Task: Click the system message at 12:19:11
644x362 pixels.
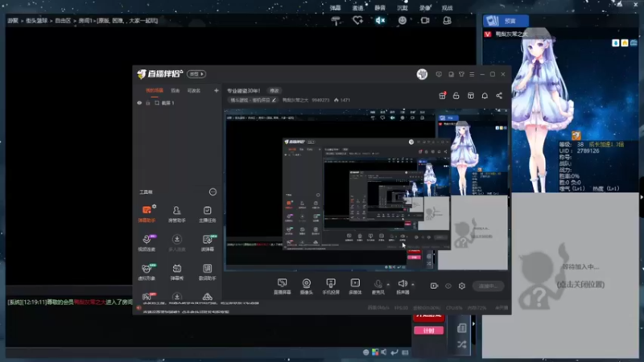Action: point(70,302)
